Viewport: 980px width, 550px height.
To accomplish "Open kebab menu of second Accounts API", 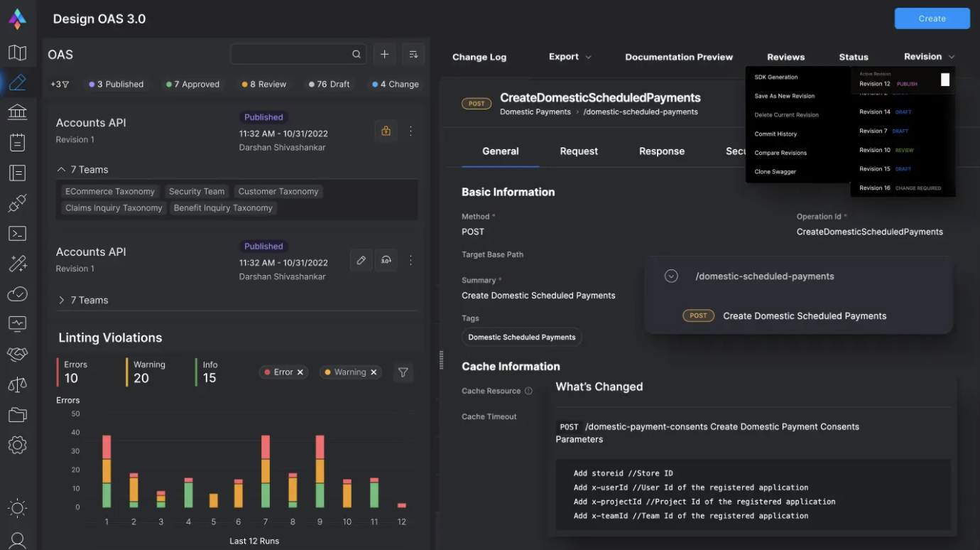I will pos(410,260).
